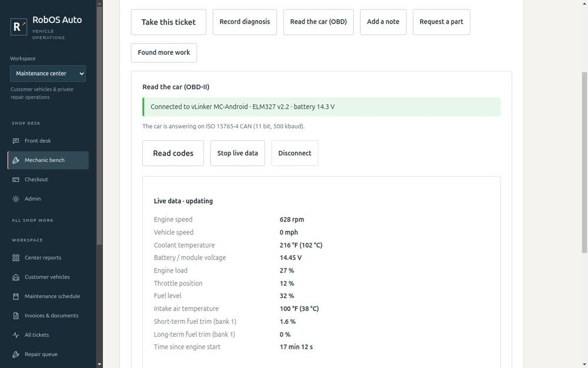Click Long-term fuel trim (bank 1) label

pos(194,334)
